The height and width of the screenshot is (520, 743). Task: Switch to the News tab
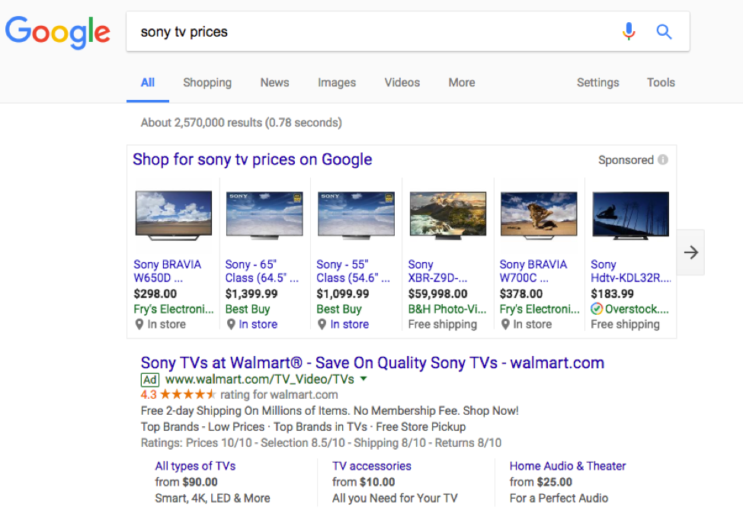point(274,82)
